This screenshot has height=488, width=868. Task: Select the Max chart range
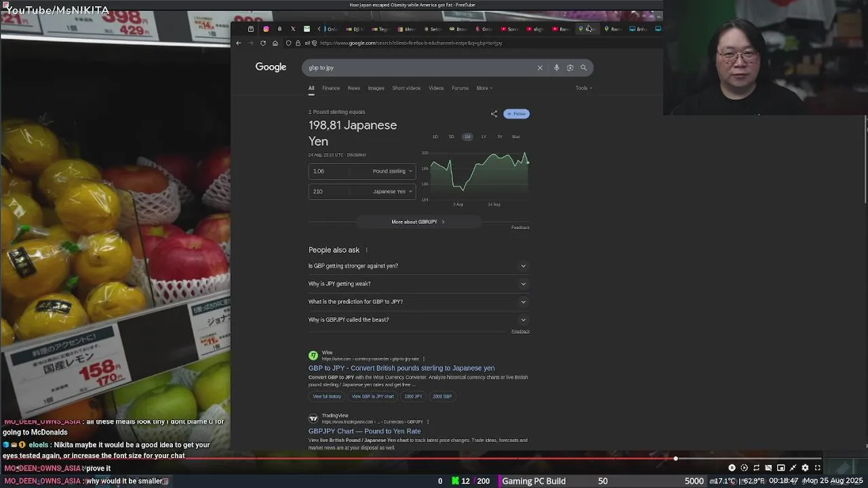(516, 137)
